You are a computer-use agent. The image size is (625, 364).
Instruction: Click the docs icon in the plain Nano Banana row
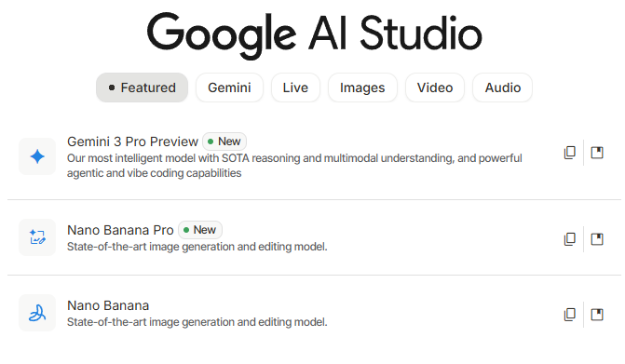tap(597, 315)
